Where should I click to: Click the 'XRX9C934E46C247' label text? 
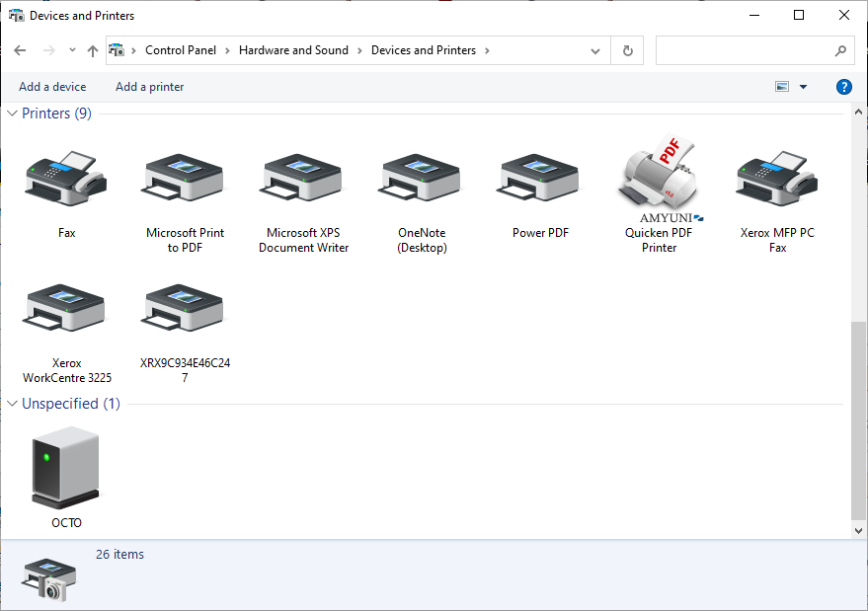click(185, 371)
